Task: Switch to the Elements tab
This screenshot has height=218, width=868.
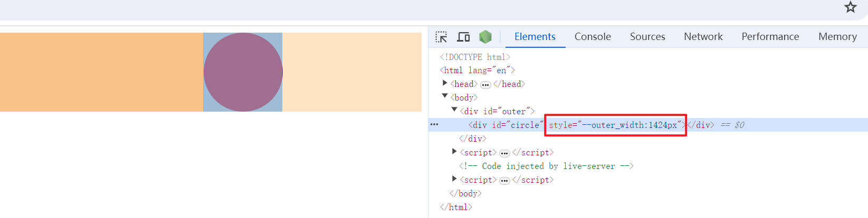Action: (x=535, y=36)
